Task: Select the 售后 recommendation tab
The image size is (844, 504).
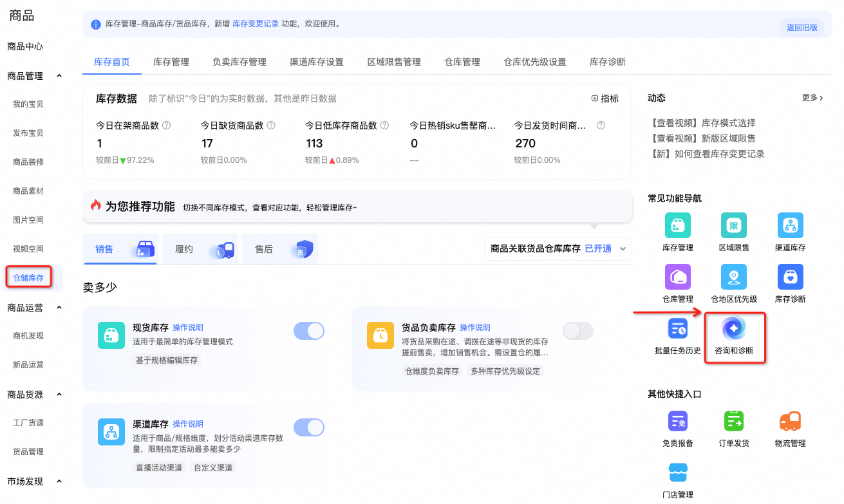Action: pos(280,249)
